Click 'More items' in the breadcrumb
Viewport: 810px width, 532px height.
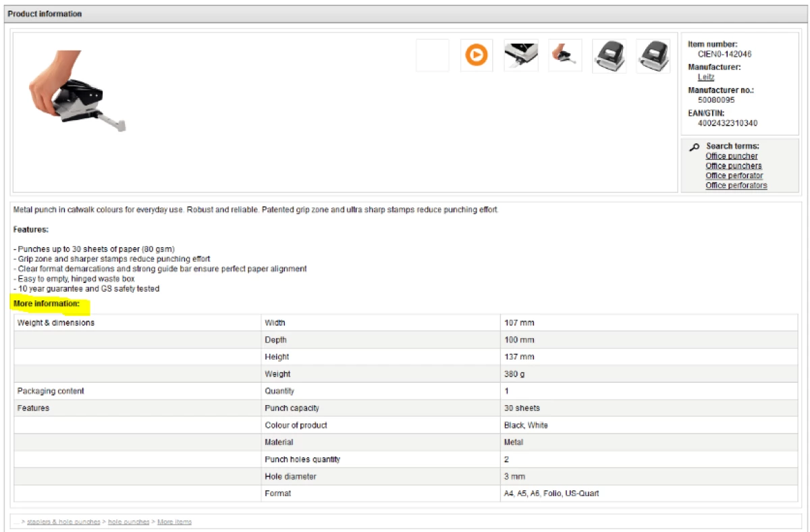click(x=174, y=522)
